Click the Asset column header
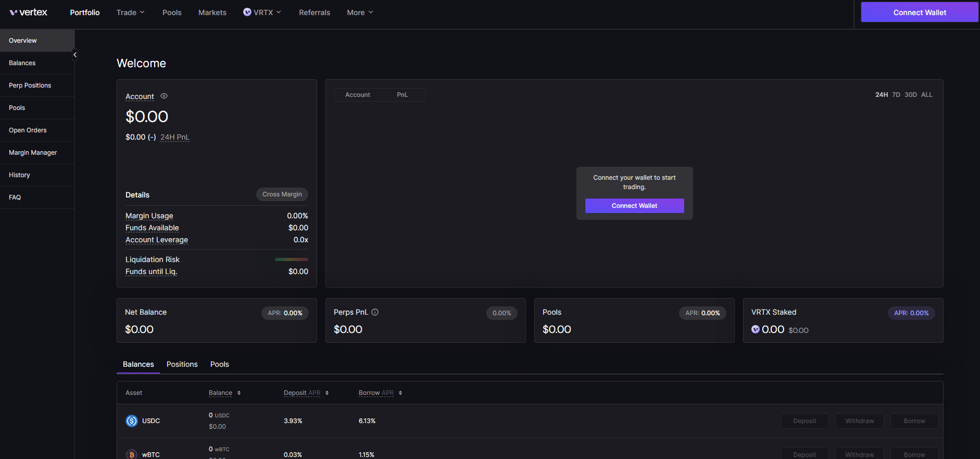The width and height of the screenshot is (980, 459). (134, 393)
